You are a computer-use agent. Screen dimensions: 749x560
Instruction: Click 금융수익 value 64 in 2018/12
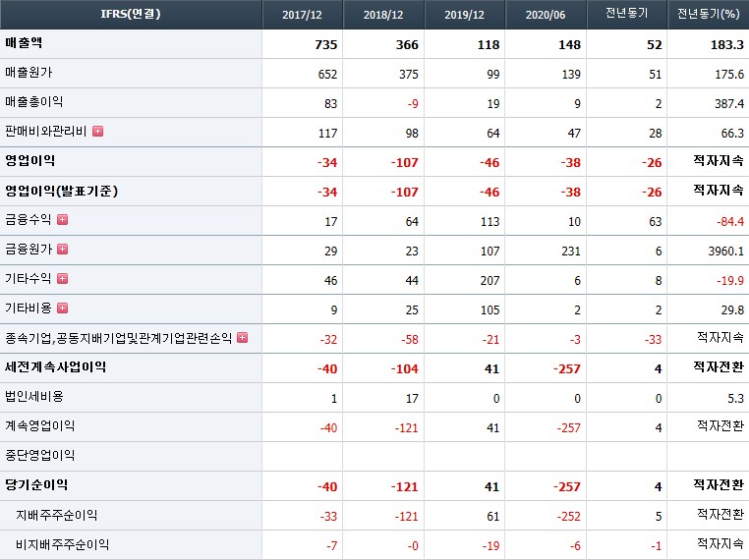[x=412, y=222]
